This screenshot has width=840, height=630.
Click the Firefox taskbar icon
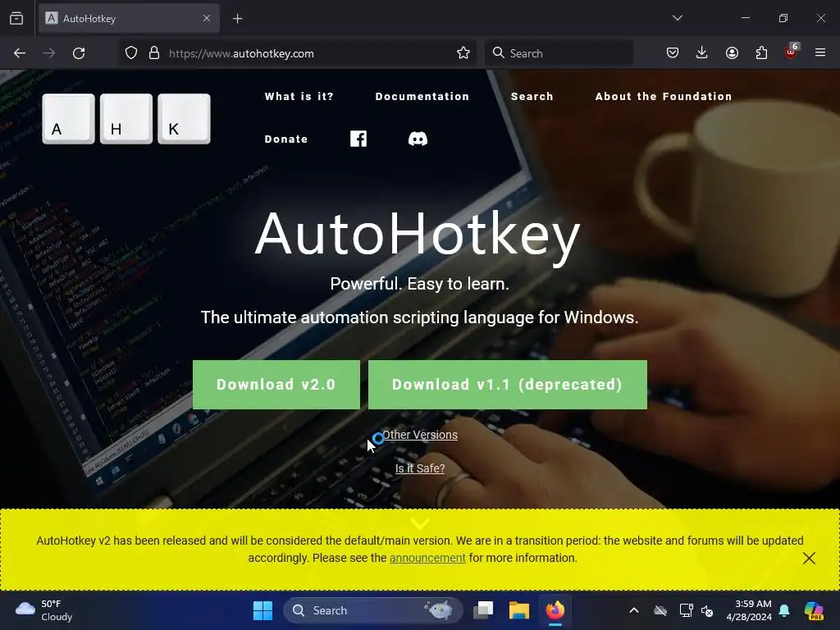[555, 610]
